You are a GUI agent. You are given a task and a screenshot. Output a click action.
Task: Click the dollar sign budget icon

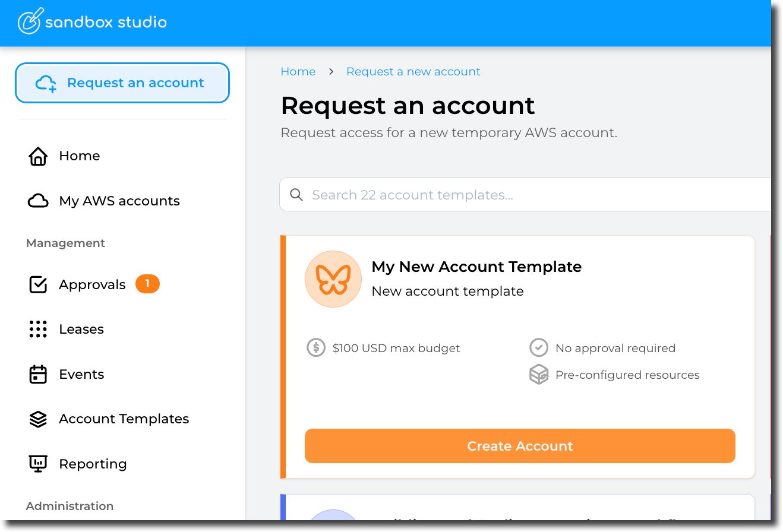pyautogui.click(x=316, y=348)
